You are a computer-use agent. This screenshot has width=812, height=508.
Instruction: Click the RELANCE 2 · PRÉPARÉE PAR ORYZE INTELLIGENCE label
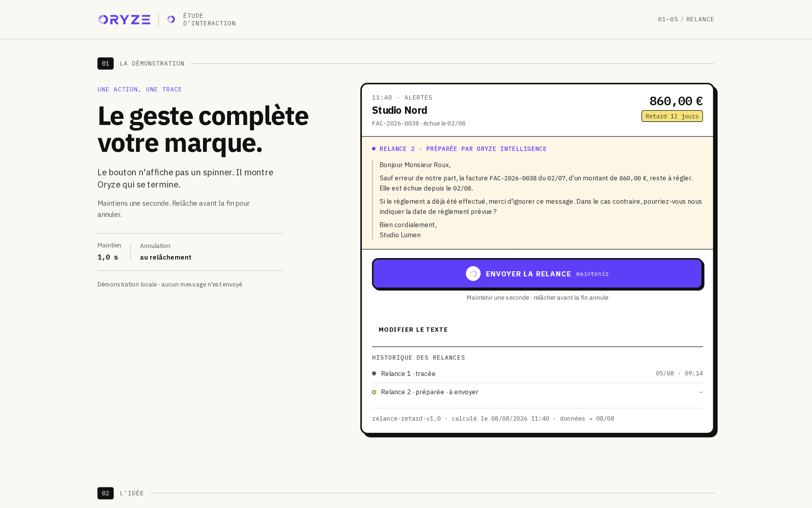pos(463,149)
